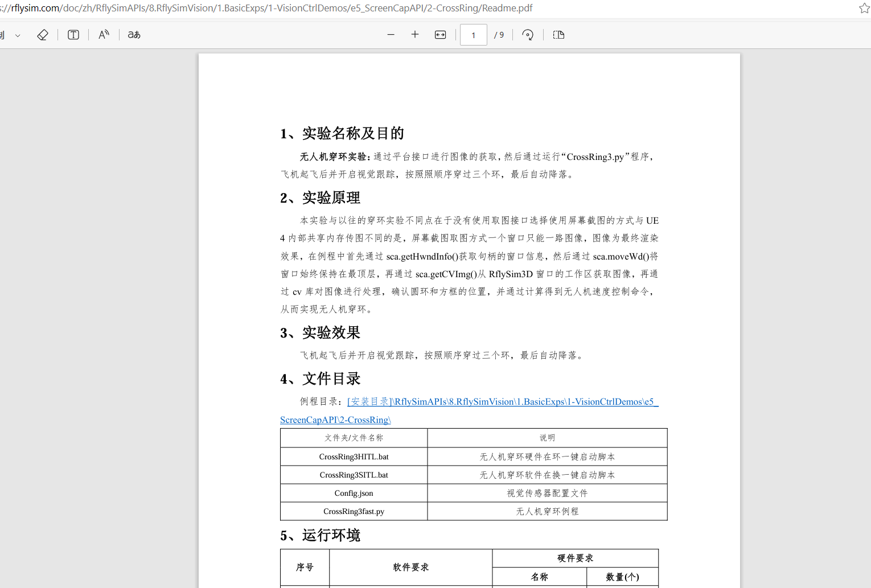Click the "视觉传感器配置文件" description cell
The image size is (871, 588).
click(548, 493)
